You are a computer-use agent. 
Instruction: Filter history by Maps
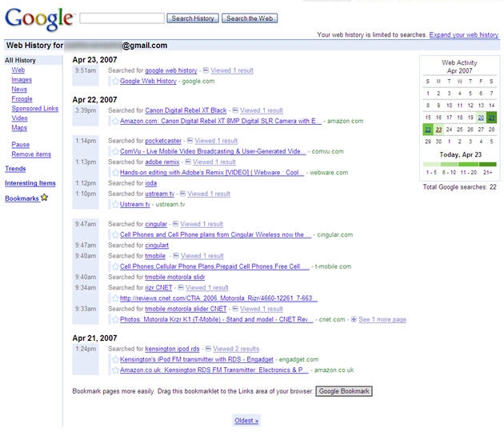pos(19,128)
